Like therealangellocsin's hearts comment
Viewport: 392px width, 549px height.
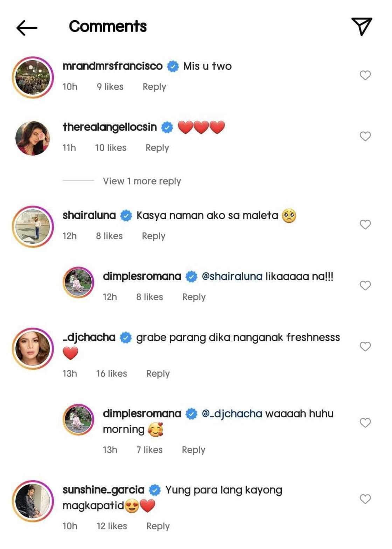pos(365,136)
